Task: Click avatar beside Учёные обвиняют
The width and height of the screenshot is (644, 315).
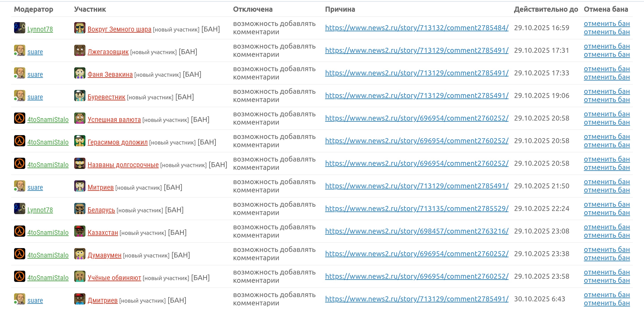Action: (80, 277)
